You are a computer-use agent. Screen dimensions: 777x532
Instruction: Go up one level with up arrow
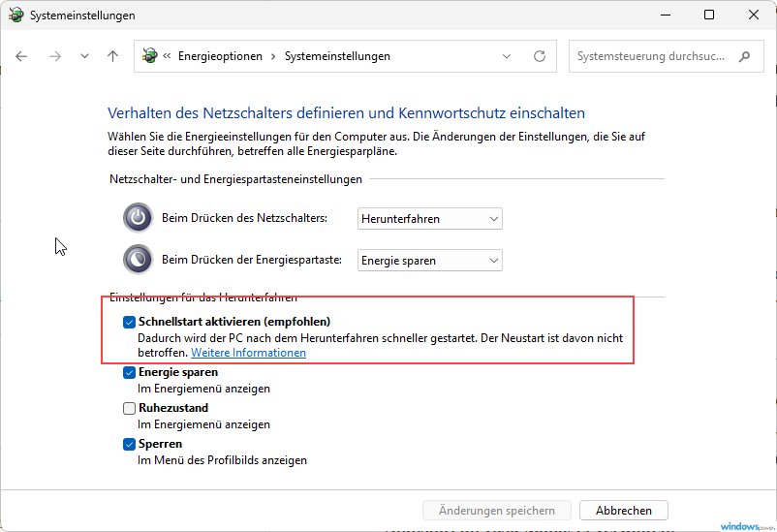pos(113,56)
